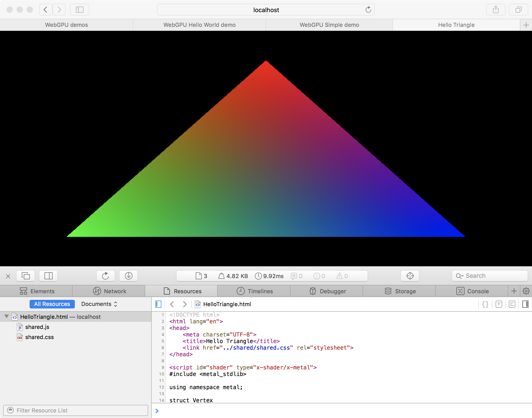Open the Documents filter dropdown
This screenshot has height=418, width=532.
coord(99,304)
